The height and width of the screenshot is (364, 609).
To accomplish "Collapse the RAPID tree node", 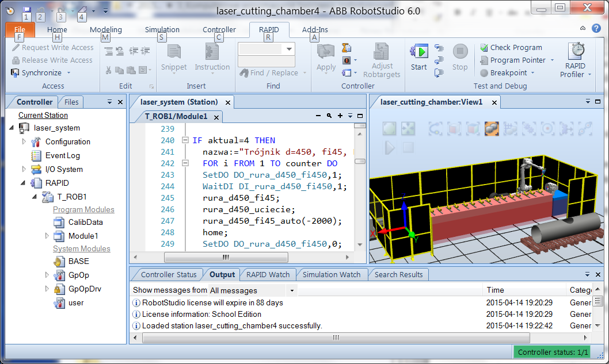I will (23, 183).
